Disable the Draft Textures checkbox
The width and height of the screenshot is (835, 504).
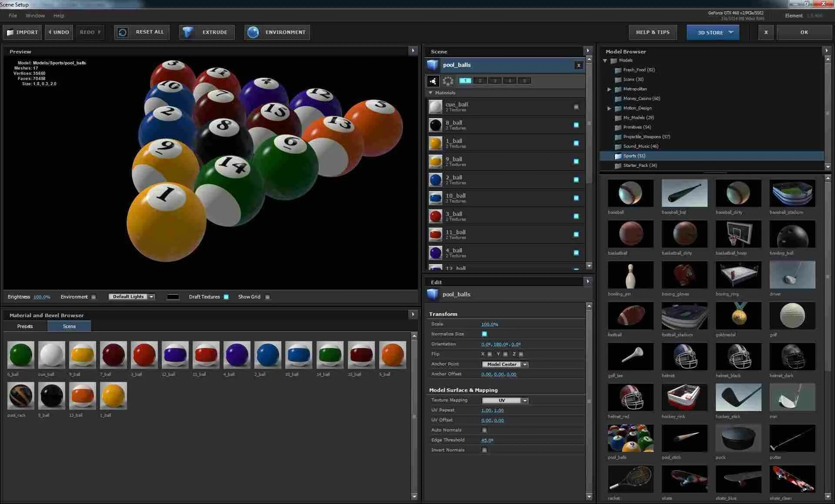(226, 297)
